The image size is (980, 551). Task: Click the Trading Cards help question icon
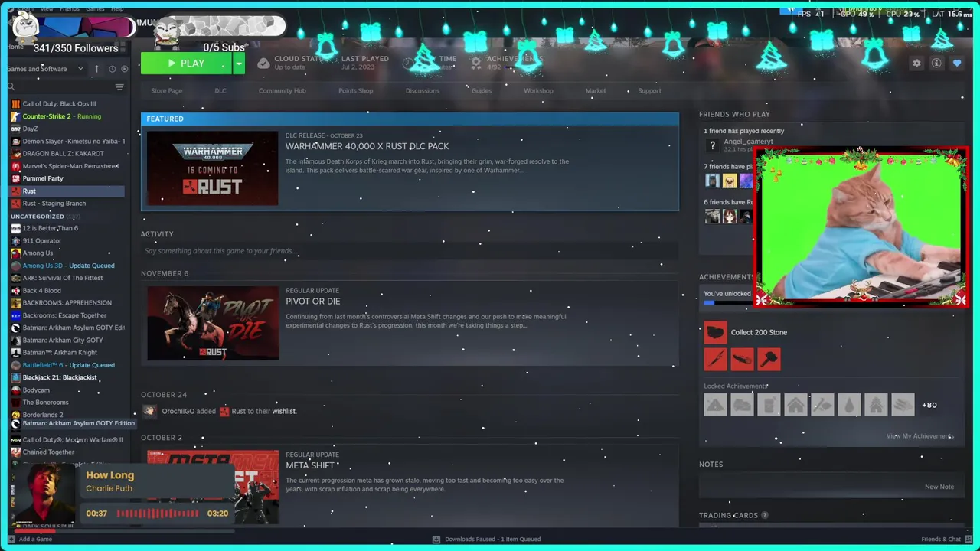[764, 515]
